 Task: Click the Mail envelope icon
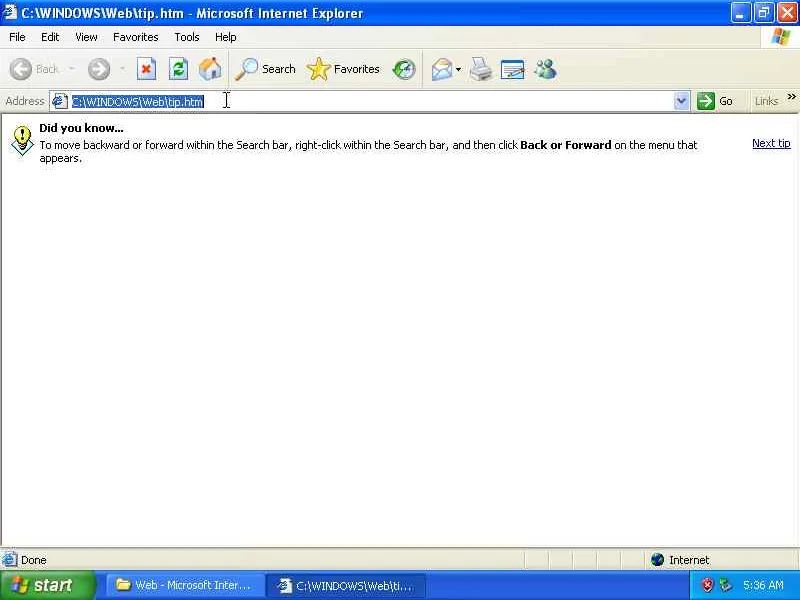442,69
